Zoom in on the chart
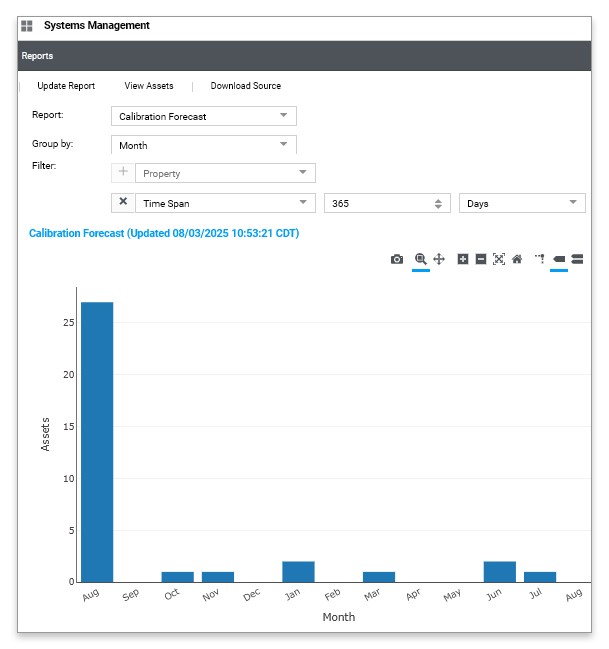Viewport: 609px width, 649px height. pos(462,260)
